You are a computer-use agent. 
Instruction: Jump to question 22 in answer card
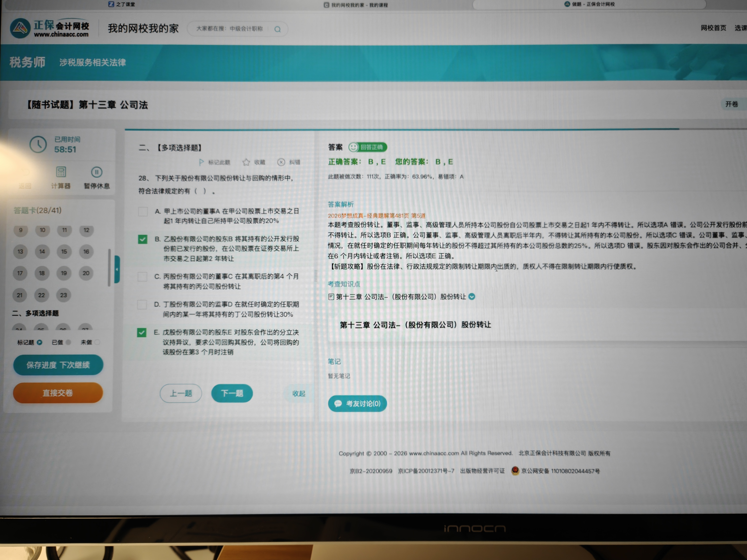tap(41, 295)
